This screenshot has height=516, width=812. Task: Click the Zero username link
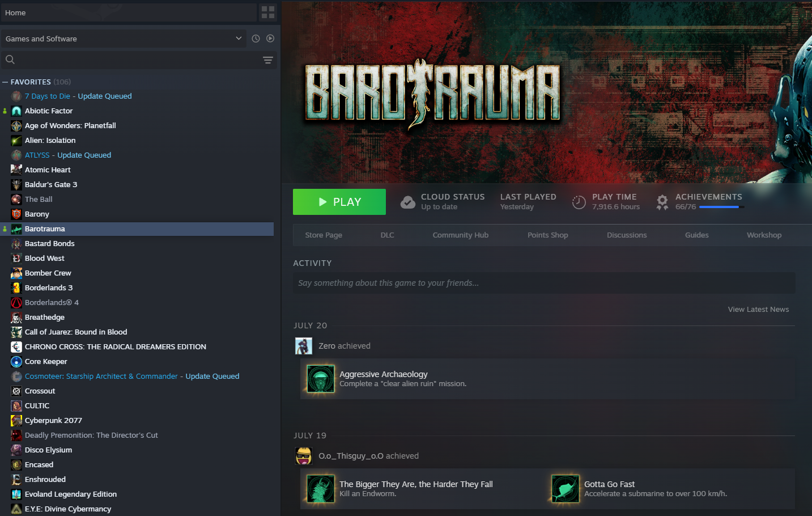(327, 346)
